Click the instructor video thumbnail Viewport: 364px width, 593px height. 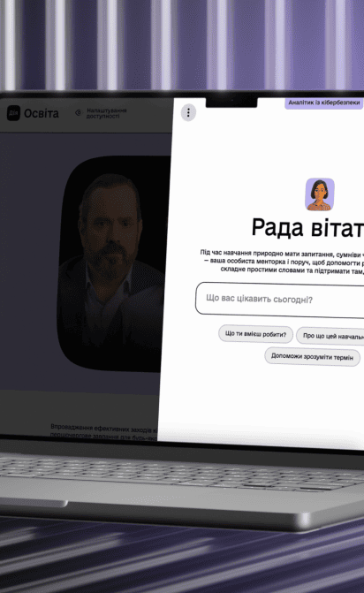[112, 263]
